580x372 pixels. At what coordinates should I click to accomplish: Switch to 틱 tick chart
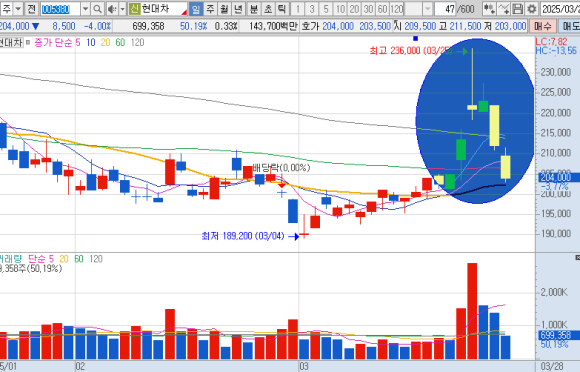pos(282,9)
